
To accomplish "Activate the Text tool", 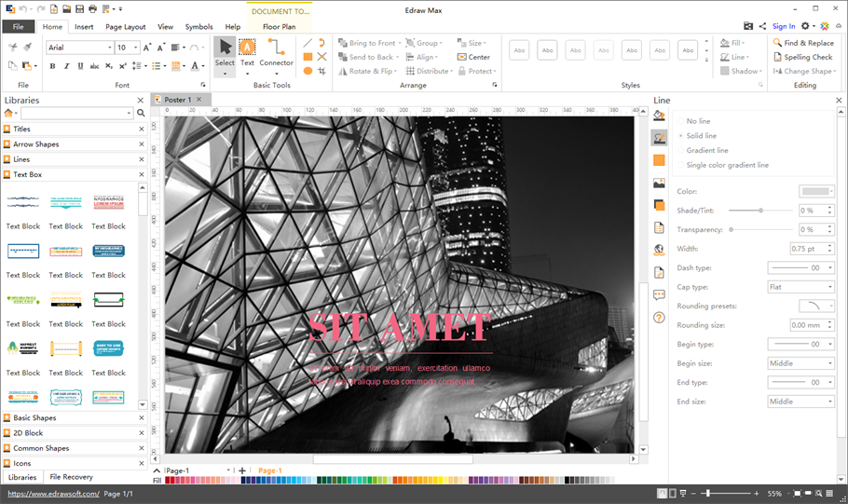I will coord(247,53).
